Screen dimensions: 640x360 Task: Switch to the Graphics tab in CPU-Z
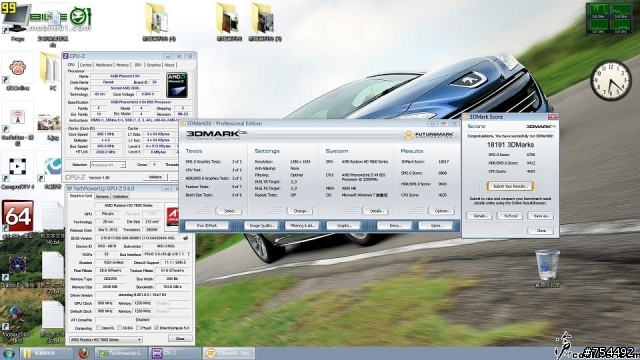pyautogui.click(x=153, y=65)
